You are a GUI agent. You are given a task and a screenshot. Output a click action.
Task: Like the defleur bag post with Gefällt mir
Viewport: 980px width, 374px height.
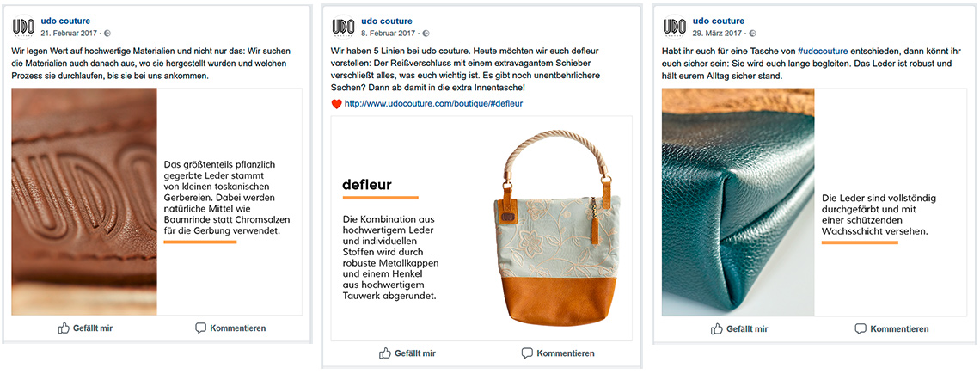pyautogui.click(x=407, y=353)
